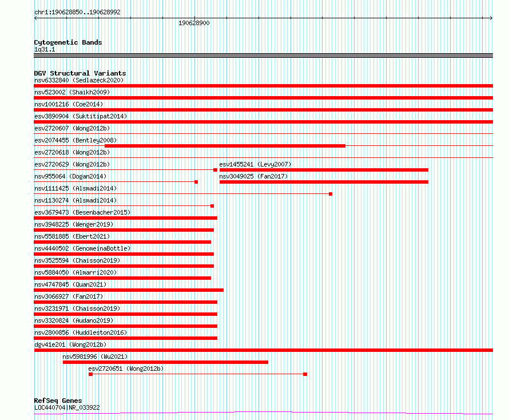Open the nsv955064 (Dogan2014) label

click(x=70, y=176)
